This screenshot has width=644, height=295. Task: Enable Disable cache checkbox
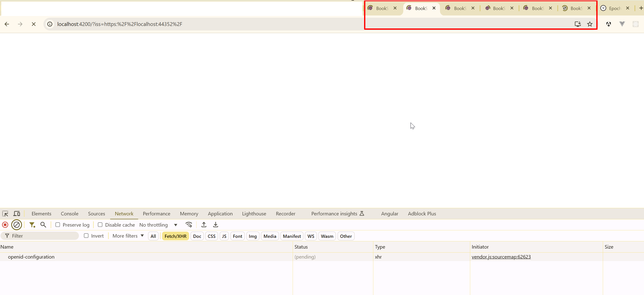point(100,225)
